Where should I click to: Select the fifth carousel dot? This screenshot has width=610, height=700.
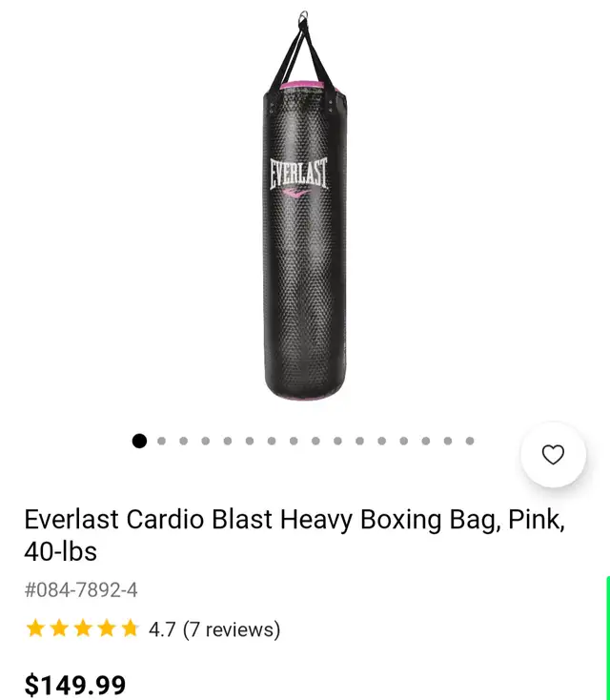(x=228, y=441)
